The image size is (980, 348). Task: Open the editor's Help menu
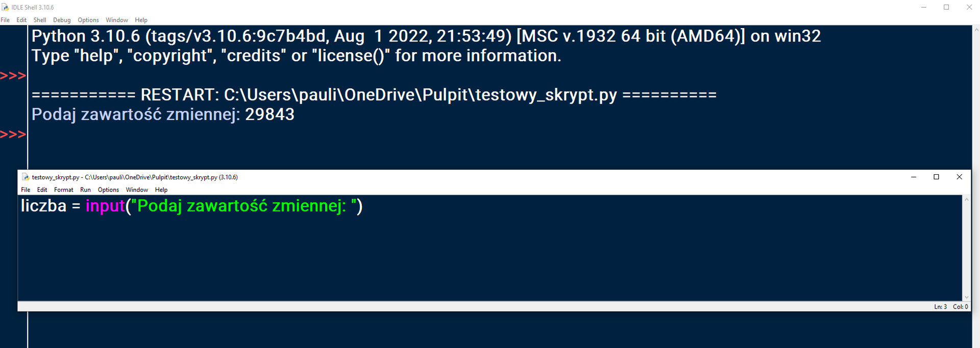[x=161, y=190]
